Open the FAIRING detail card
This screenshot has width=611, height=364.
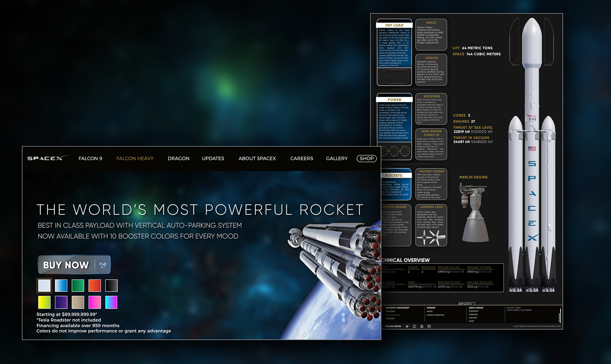[431, 70]
